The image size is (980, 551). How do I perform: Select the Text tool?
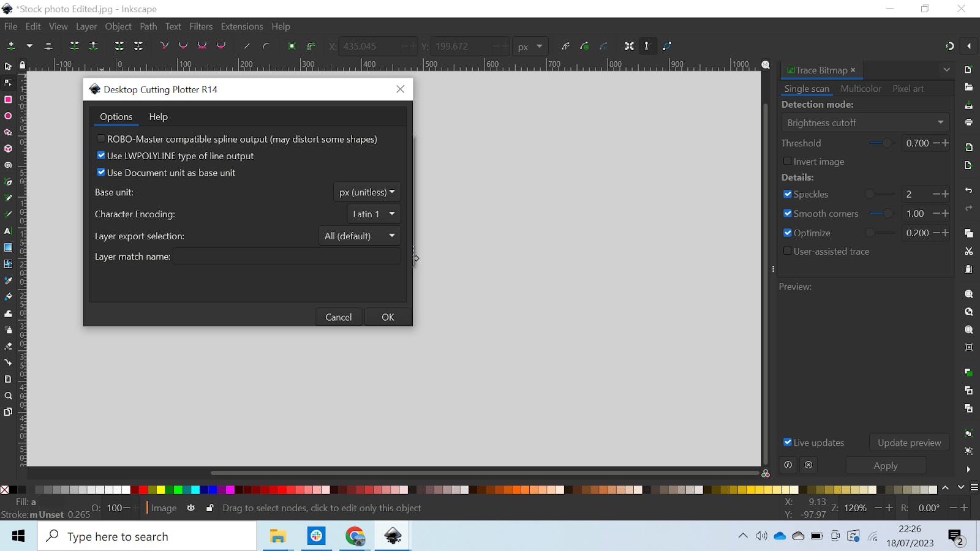tap(8, 230)
